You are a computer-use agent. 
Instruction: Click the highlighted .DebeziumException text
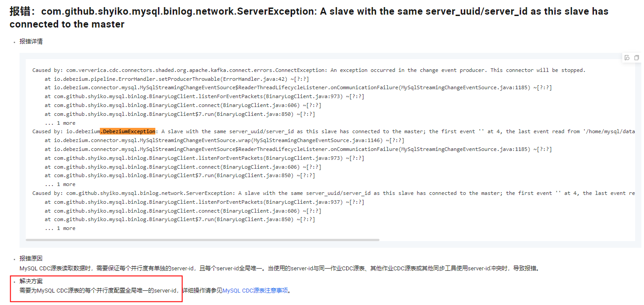tap(128, 131)
